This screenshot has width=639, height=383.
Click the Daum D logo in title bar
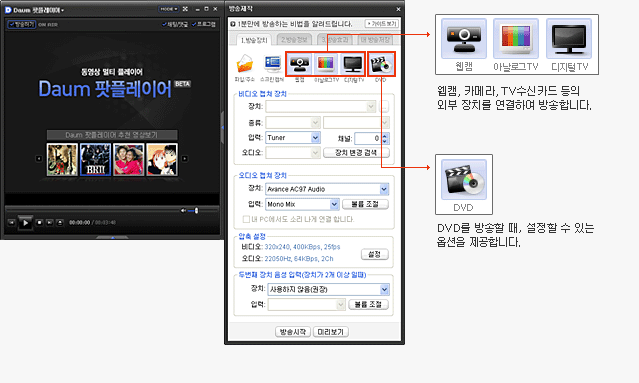pyautogui.click(x=8, y=10)
